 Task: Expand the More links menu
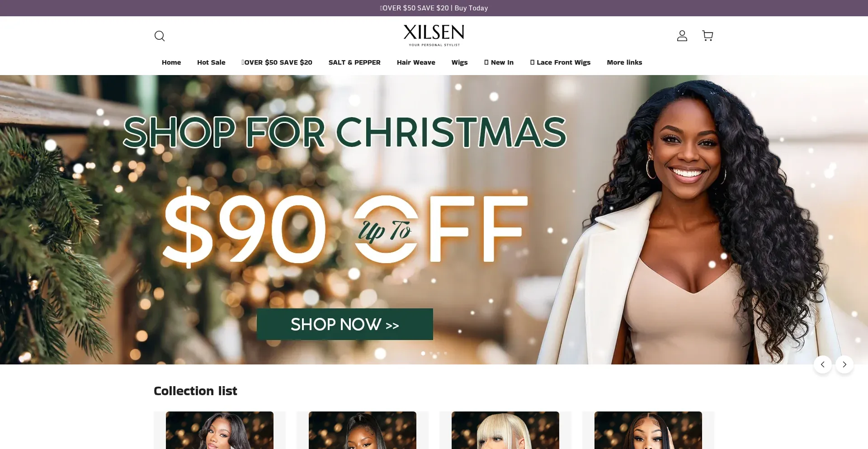coord(624,62)
